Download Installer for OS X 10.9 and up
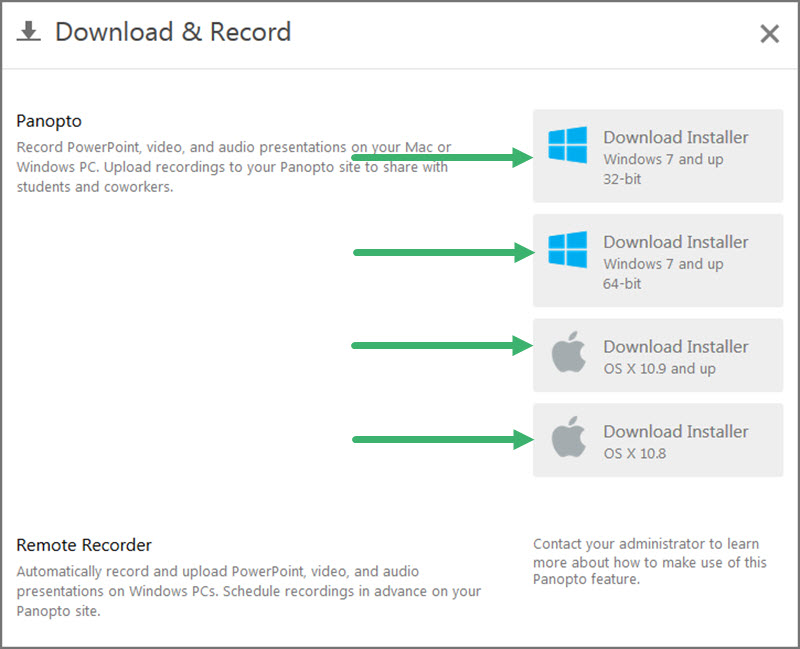The image size is (800, 649). coord(658,355)
